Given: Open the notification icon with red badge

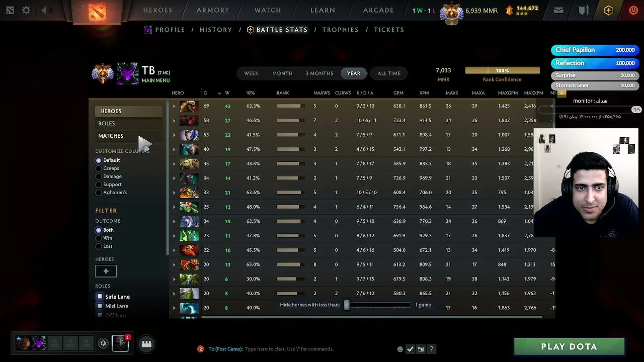Looking at the screenshot, I should (x=121, y=343).
